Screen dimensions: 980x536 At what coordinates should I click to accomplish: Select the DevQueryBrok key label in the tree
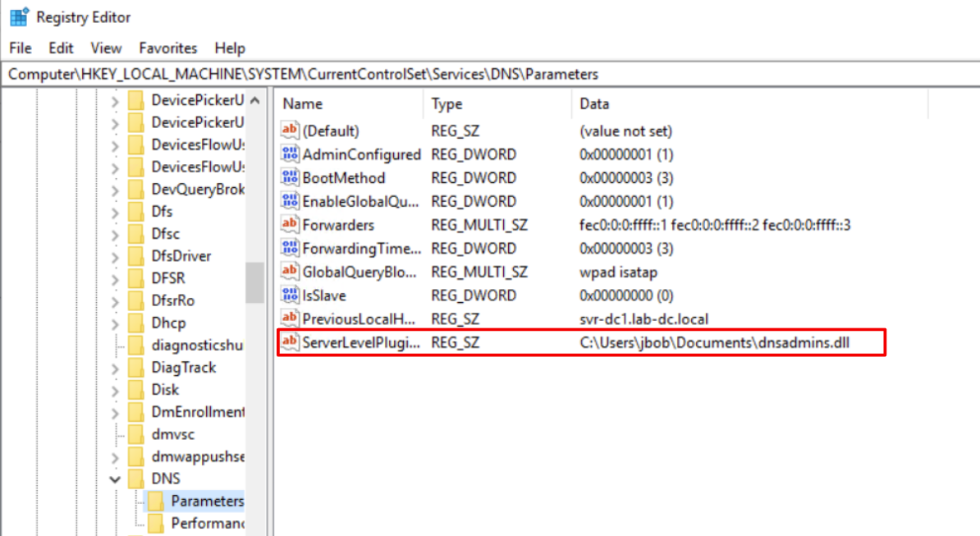(198, 190)
